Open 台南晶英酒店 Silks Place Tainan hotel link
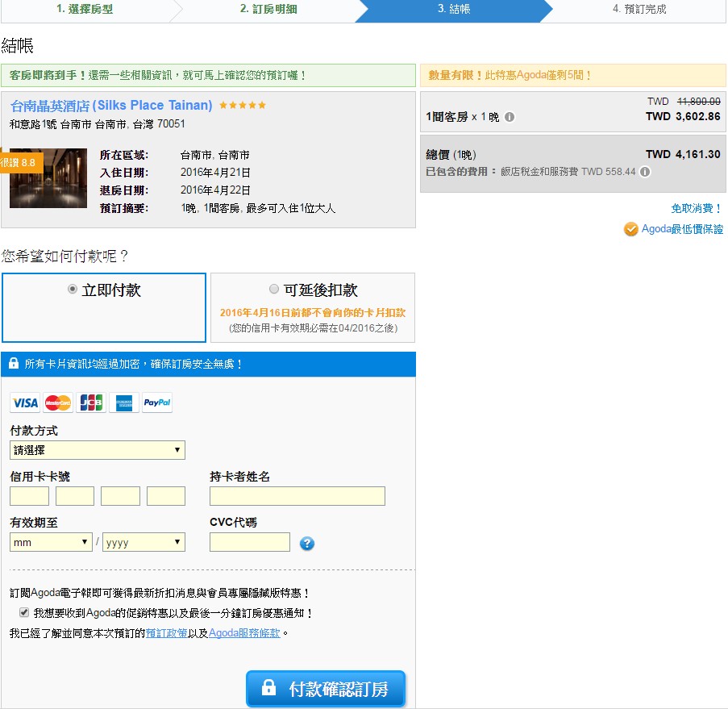 (x=111, y=106)
